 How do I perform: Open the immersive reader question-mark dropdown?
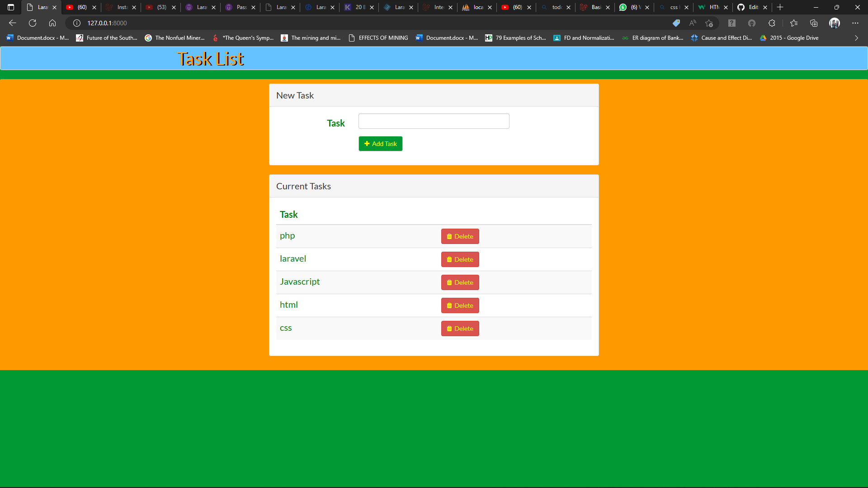point(731,23)
